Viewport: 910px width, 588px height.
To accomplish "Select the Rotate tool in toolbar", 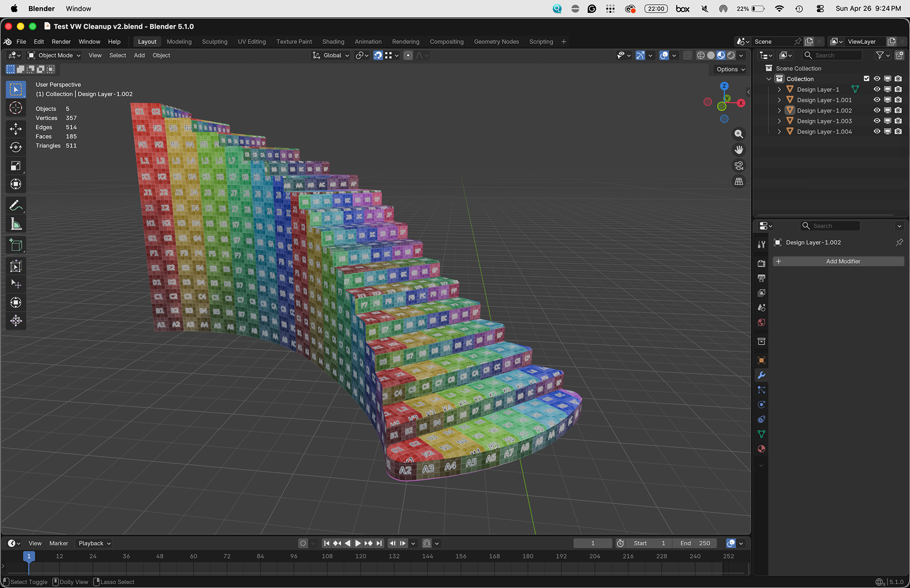I will click(x=16, y=147).
